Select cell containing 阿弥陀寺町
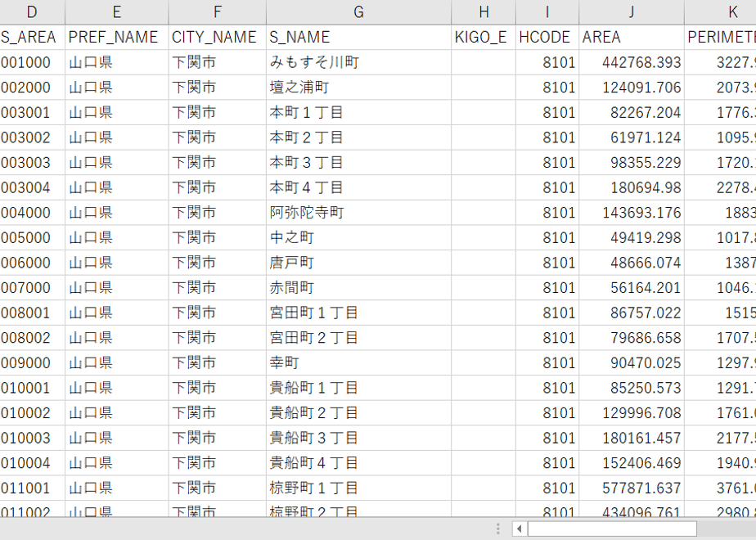 point(358,213)
